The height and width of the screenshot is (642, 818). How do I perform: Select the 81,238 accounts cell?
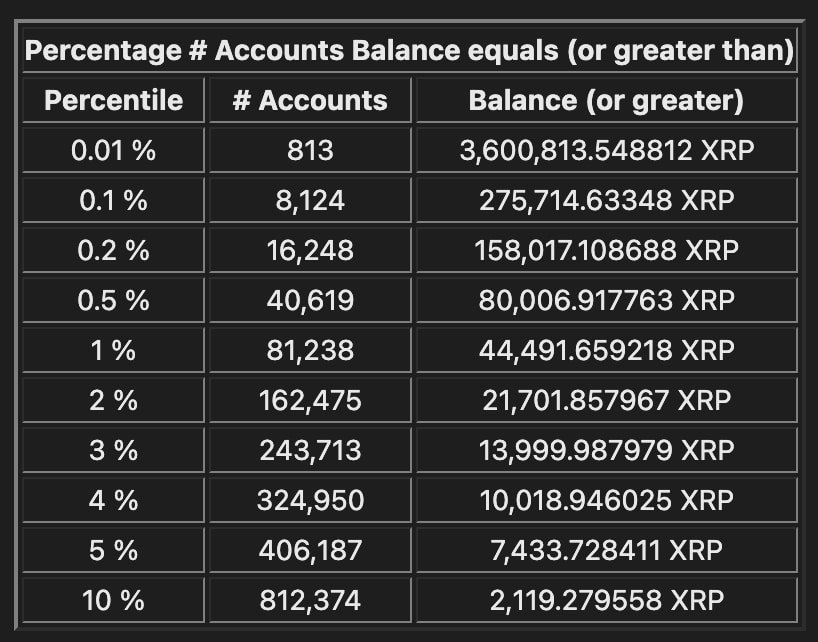pyautogui.click(x=310, y=350)
